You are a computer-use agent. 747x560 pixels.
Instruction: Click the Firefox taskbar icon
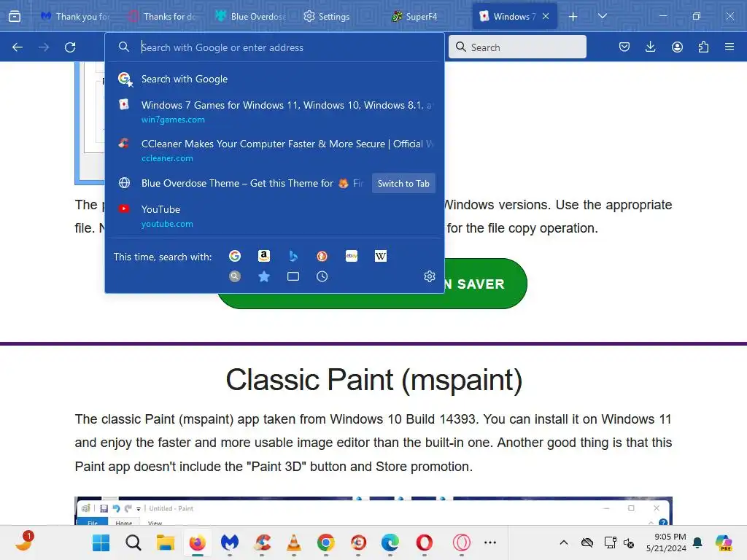(197, 542)
